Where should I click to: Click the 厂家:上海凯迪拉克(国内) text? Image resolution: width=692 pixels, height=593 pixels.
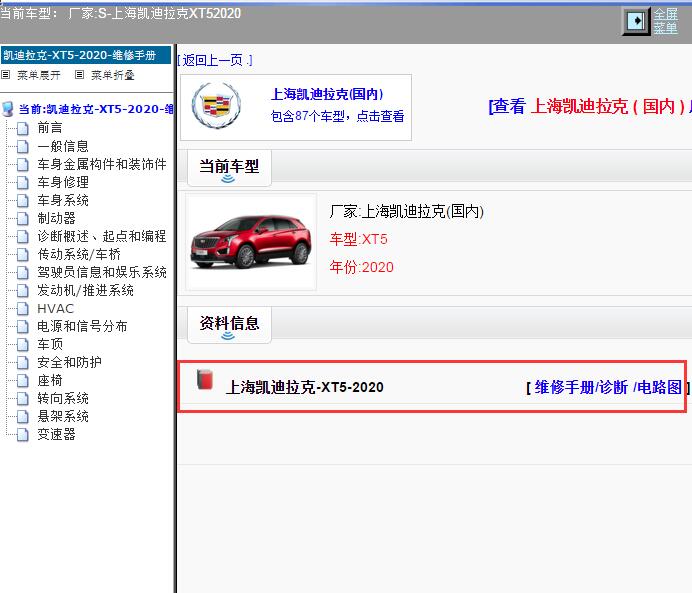[406, 211]
